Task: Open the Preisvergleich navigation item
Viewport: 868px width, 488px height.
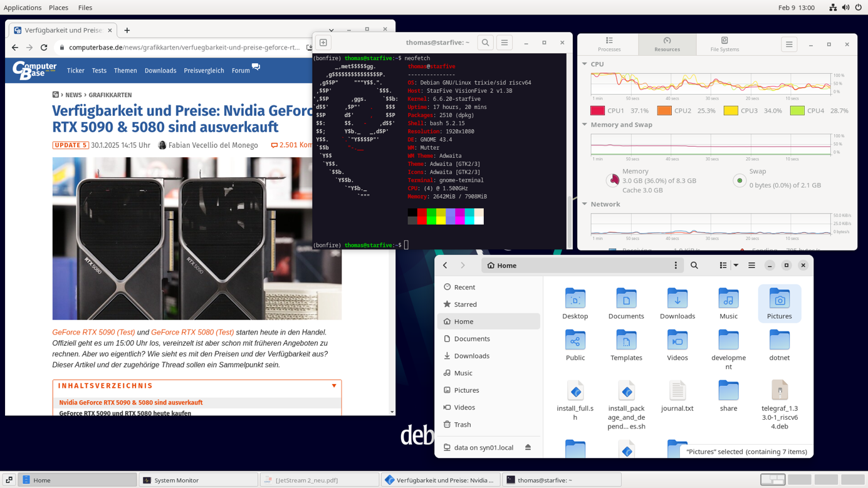Action: [x=204, y=71]
